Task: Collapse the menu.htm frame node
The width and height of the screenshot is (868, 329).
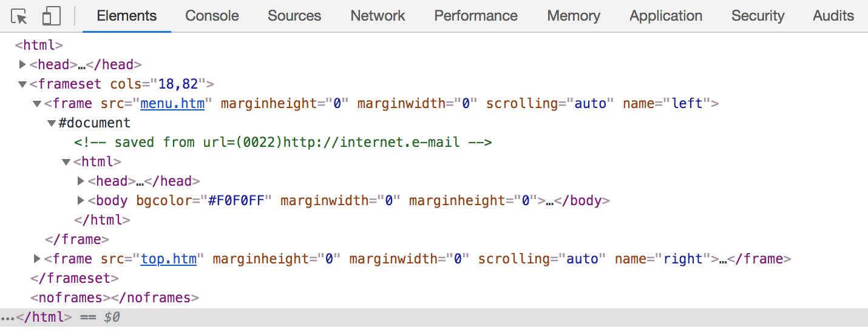Action: pyautogui.click(x=37, y=103)
